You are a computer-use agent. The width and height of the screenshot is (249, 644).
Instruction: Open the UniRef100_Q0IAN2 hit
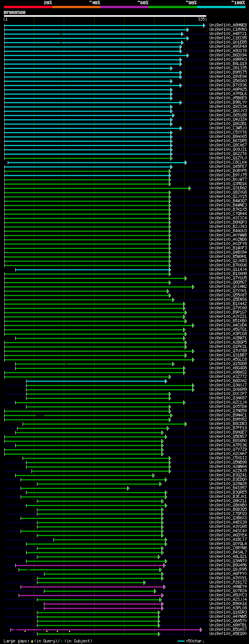pyautogui.click(x=228, y=286)
